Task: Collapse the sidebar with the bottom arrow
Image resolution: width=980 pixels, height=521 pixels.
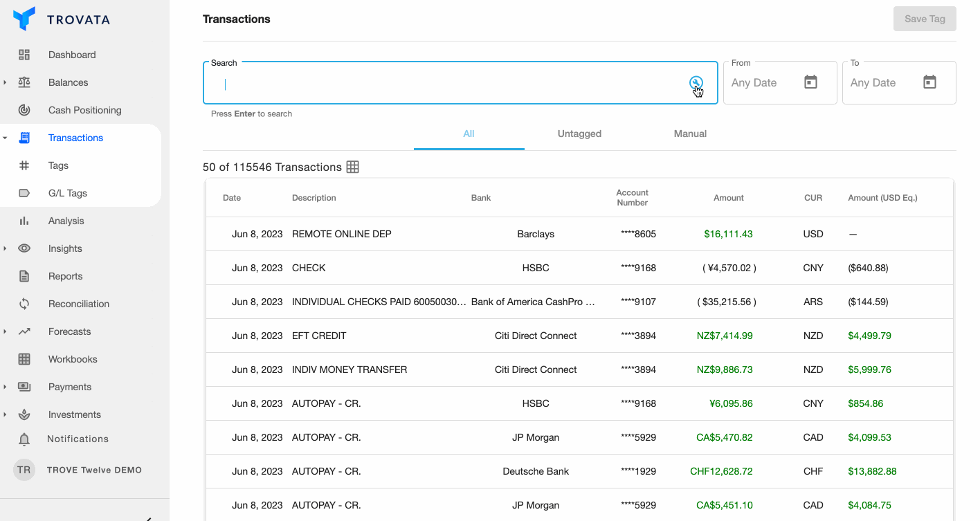Action: [147, 517]
